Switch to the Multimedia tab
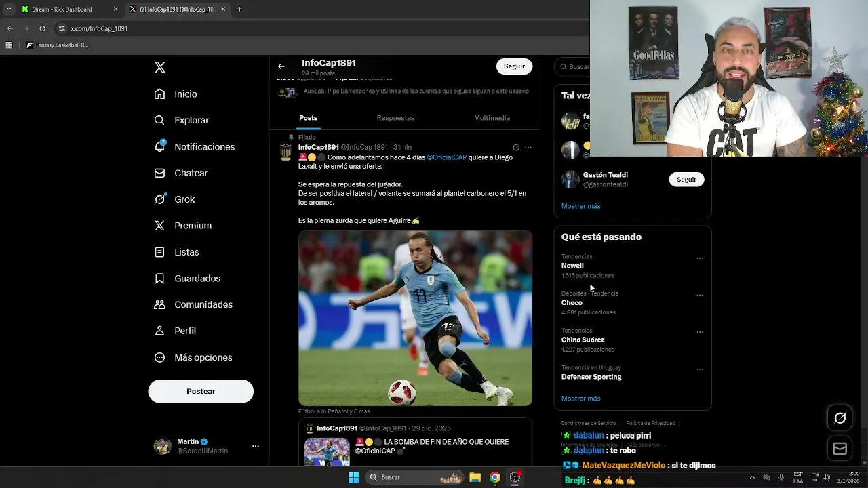Screen dimensions: 868x488 [492, 118]
